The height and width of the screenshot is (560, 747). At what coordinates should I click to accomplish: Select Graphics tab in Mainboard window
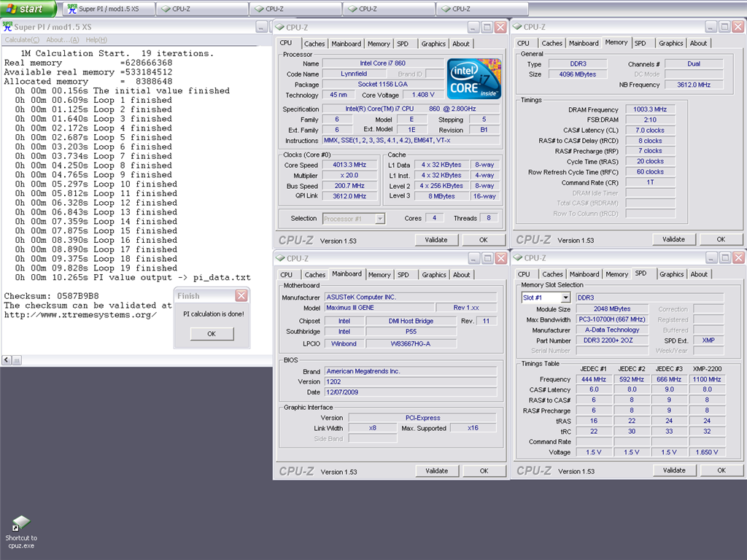pyautogui.click(x=433, y=275)
